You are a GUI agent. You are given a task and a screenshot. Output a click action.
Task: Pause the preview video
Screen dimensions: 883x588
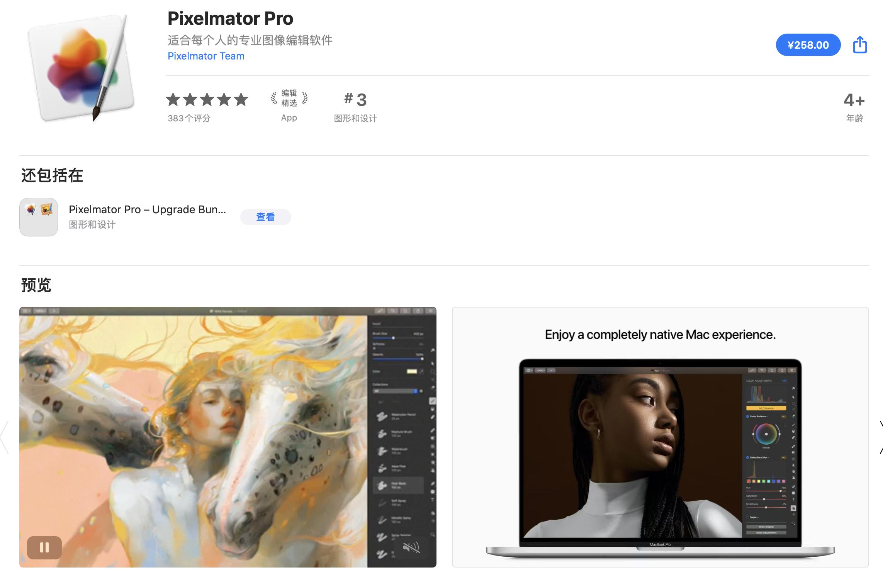click(44, 547)
